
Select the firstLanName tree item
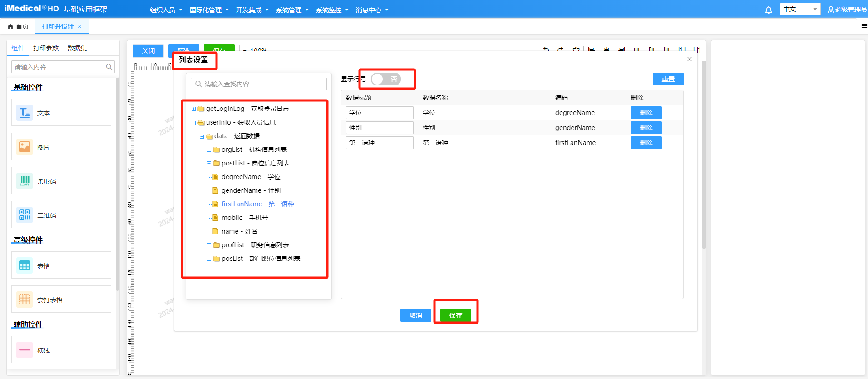click(257, 204)
